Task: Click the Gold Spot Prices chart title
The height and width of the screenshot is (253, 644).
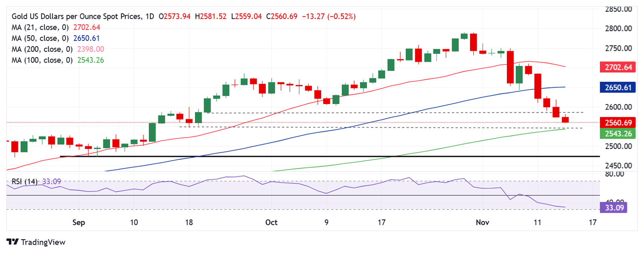Action: click(83, 16)
